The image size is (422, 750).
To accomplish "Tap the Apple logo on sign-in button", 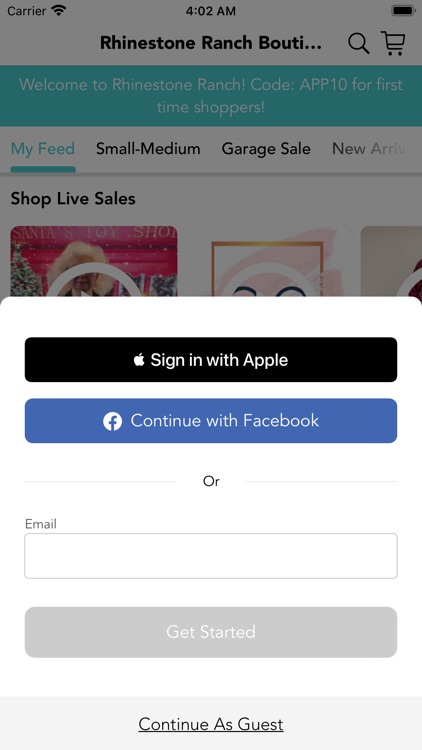I will coord(139,360).
